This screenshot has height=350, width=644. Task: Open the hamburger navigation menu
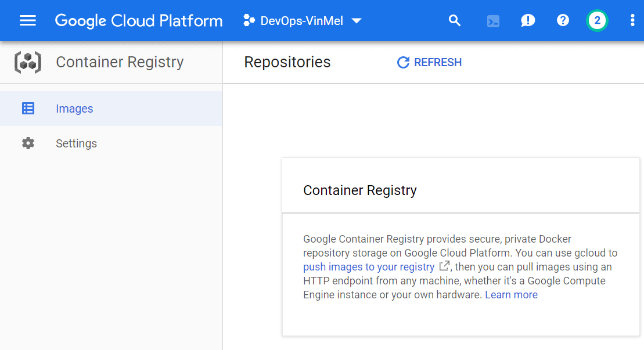point(28,21)
